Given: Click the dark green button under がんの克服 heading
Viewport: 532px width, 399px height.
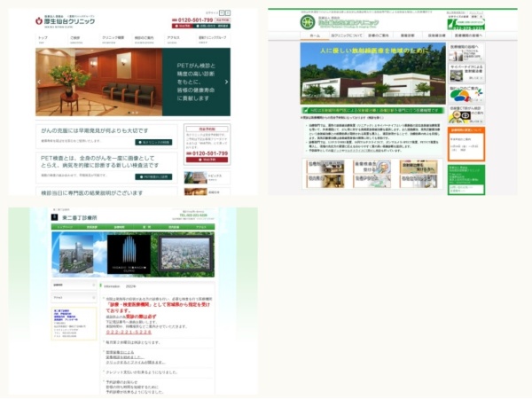Looking at the screenshot, I should 153,142.
